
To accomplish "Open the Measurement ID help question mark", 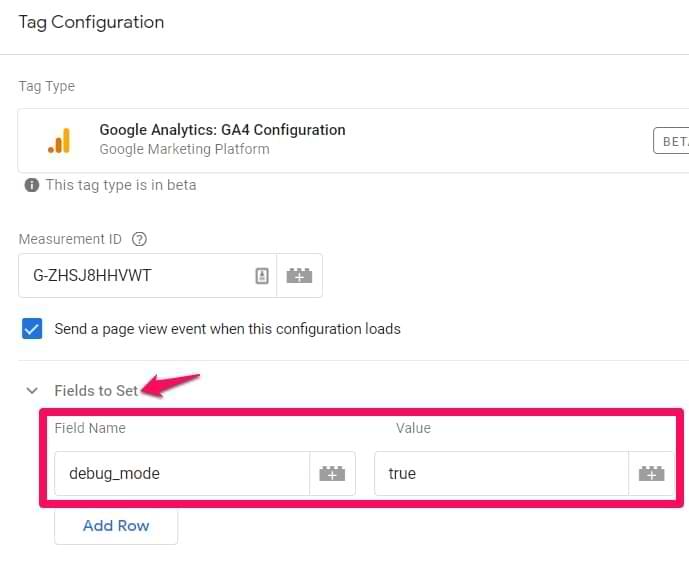I will (x=139, y=239).
